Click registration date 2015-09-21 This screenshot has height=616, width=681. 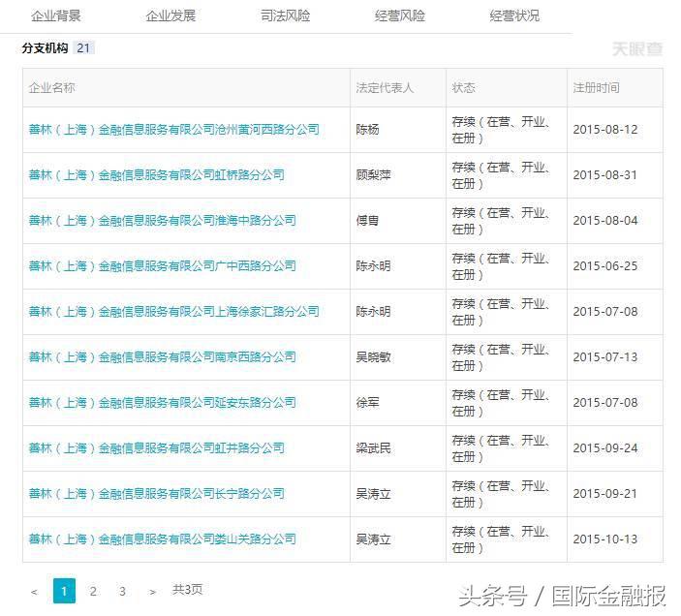click(x=605, y=494)
